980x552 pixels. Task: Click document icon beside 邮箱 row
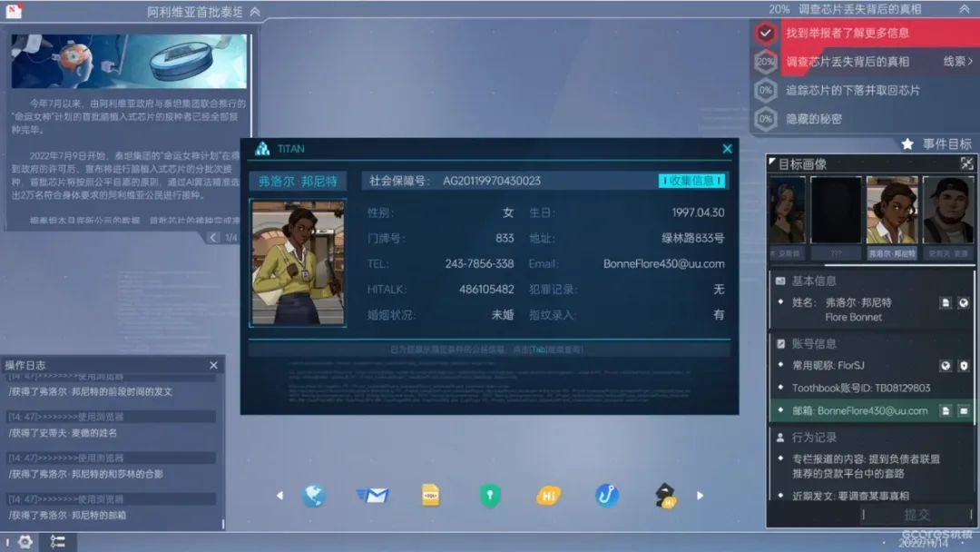[x=946, y=410]
